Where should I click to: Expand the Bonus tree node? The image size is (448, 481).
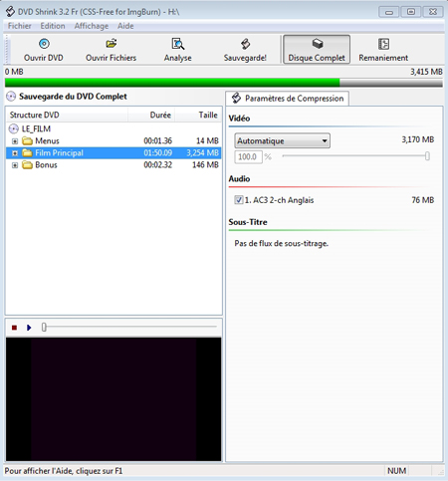pos(15,165)
